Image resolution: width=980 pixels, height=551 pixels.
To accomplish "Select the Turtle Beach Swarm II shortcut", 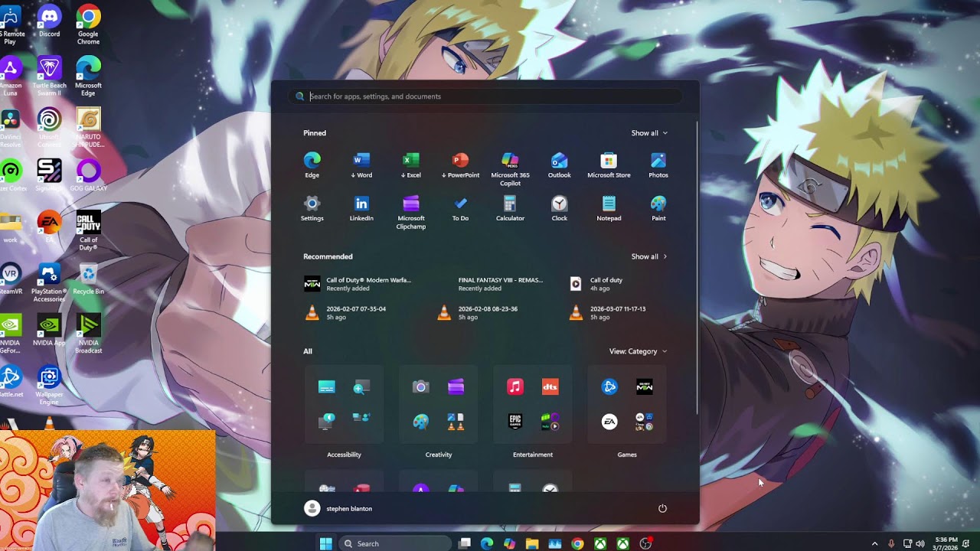I will (49, 77).
